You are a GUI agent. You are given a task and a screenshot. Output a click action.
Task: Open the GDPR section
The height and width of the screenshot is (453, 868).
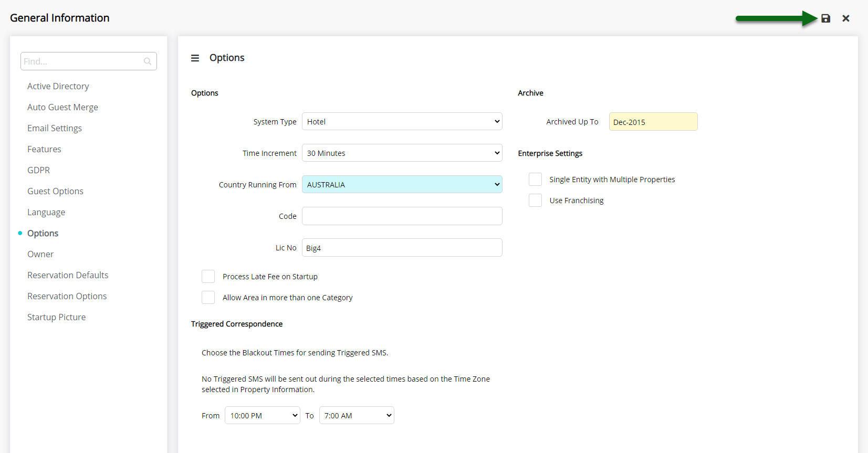(38, 170)
